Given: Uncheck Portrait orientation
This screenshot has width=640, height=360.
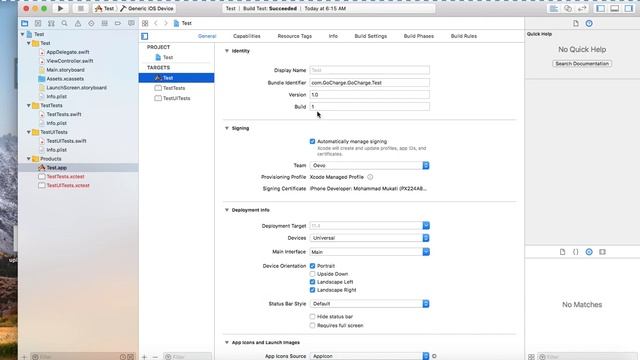Looking at the screenshot, I should click(x=312, y=266).
